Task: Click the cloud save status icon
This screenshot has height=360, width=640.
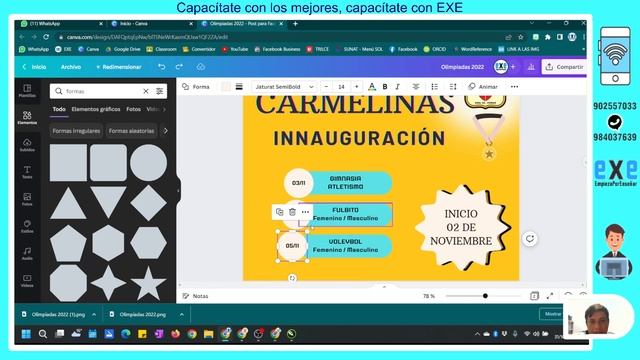Action: click(200, 67)
